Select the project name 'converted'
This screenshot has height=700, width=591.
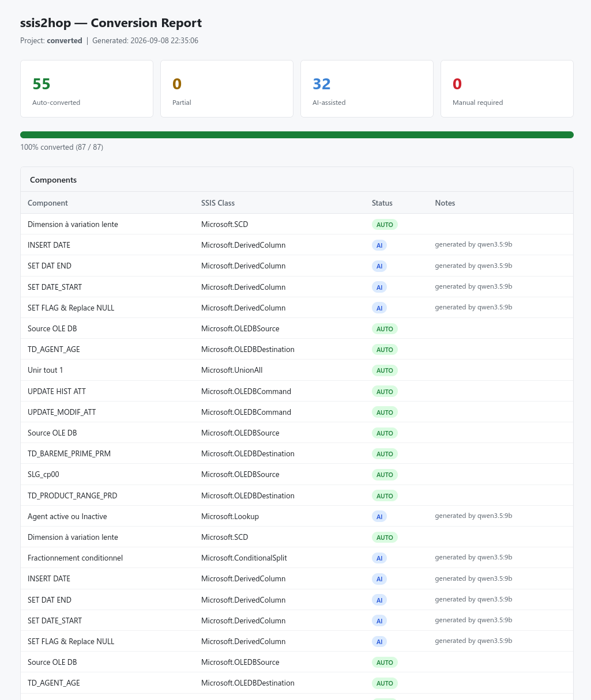tap(65, 41)
